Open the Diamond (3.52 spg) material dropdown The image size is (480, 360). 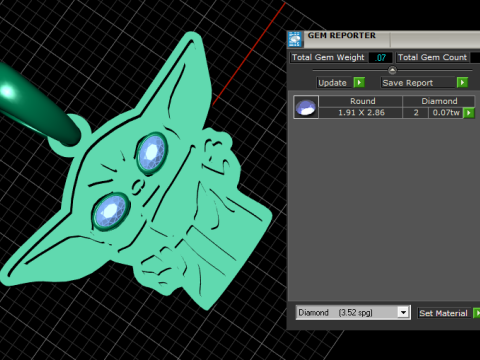403,313
